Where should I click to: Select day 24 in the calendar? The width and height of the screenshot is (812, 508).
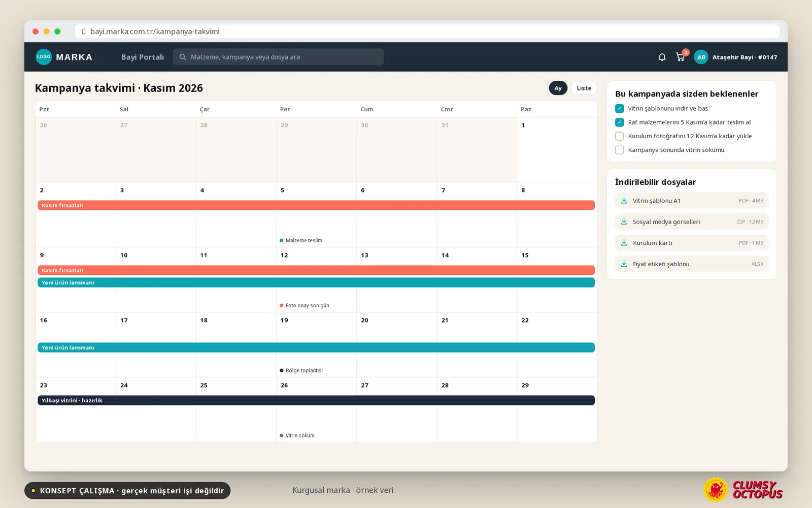pos(156,410)
